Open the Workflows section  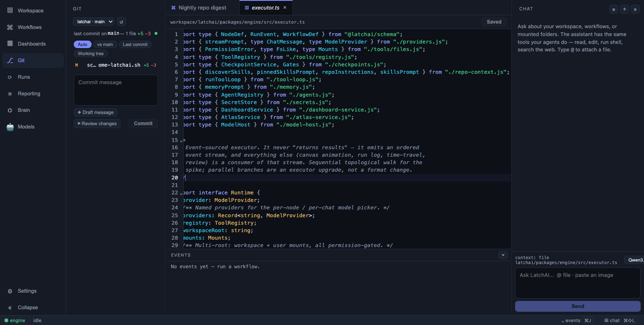click(x=32, y=27)
